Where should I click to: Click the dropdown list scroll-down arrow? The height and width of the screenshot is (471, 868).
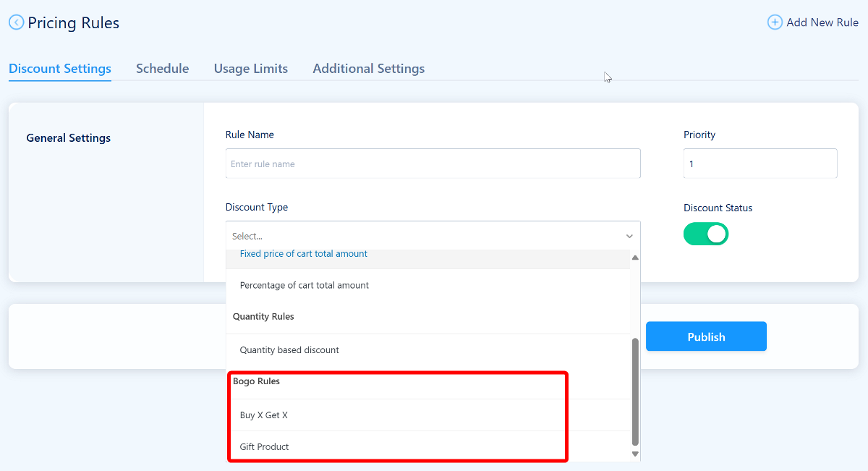click(635, 454)
